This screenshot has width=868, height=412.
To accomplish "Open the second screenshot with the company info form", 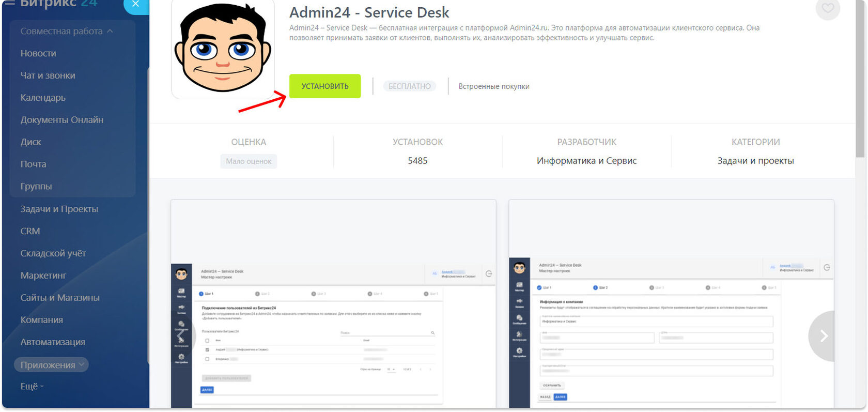I will [671, 304].
